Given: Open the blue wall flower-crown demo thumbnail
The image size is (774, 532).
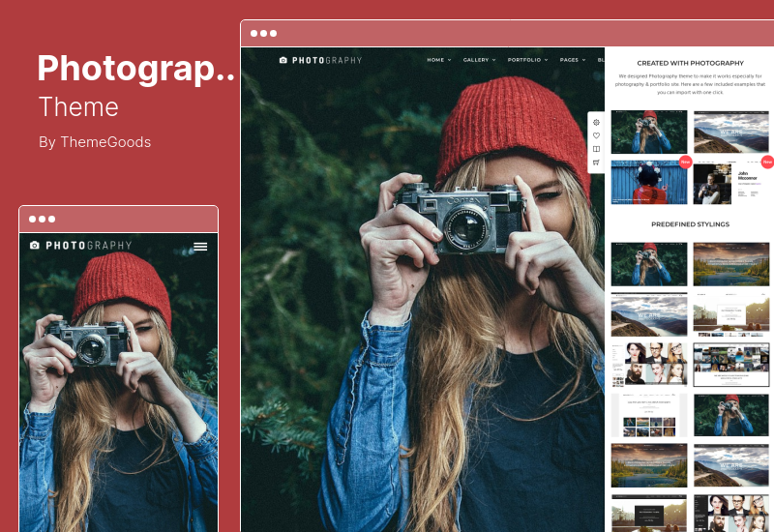Looking at the screenshot, I should pos(649,182).
